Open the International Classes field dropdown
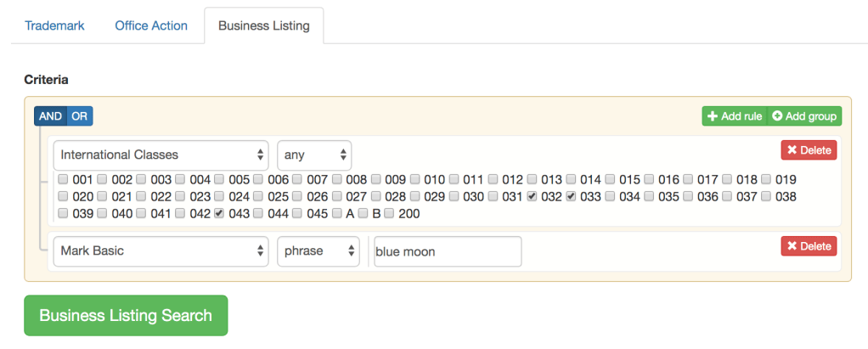The image size is (868, 349). pos(161,155)
